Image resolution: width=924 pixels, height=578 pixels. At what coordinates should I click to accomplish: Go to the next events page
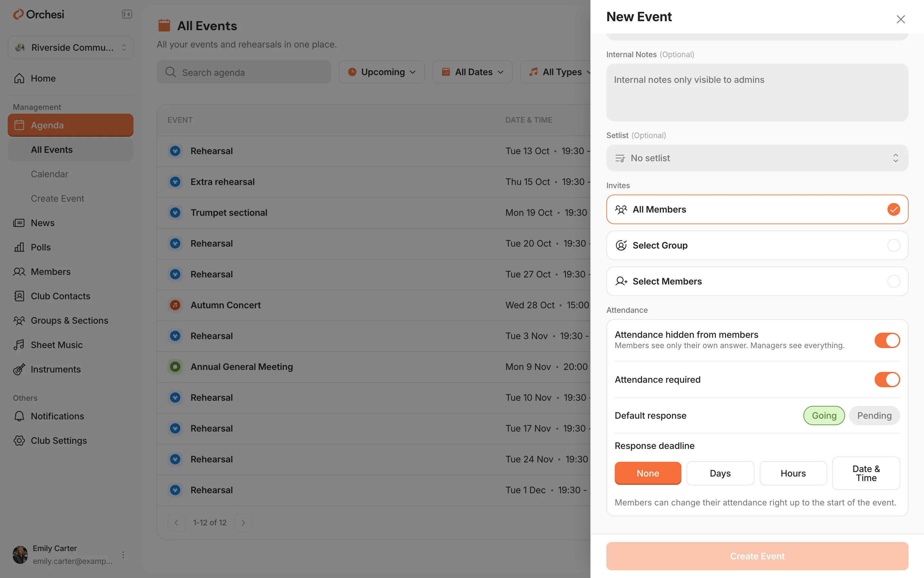(243, 522)
